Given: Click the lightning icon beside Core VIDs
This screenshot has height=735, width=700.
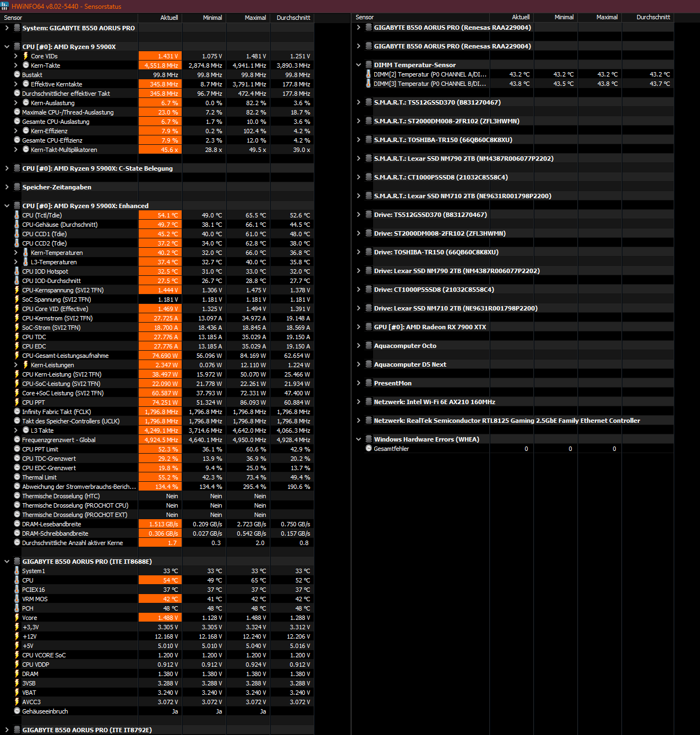Looking at the screenshot, I should tap(25, 56).
